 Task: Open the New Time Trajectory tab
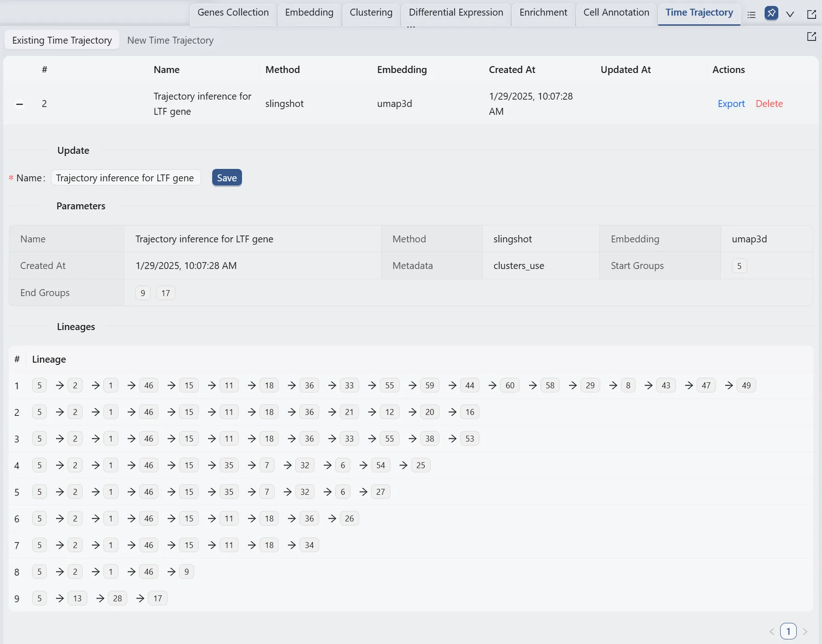pos(170,40)
